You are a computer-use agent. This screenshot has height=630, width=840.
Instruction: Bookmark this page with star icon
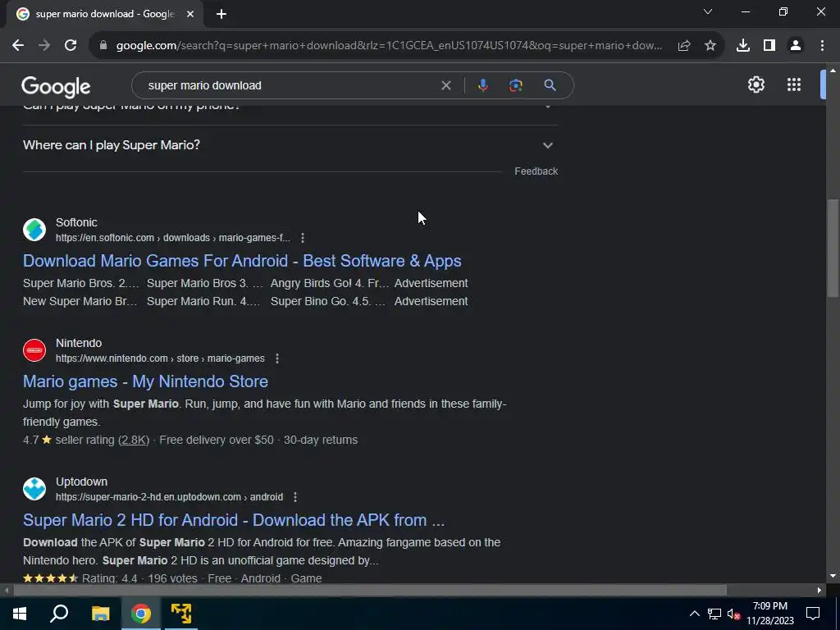point(710,46)
